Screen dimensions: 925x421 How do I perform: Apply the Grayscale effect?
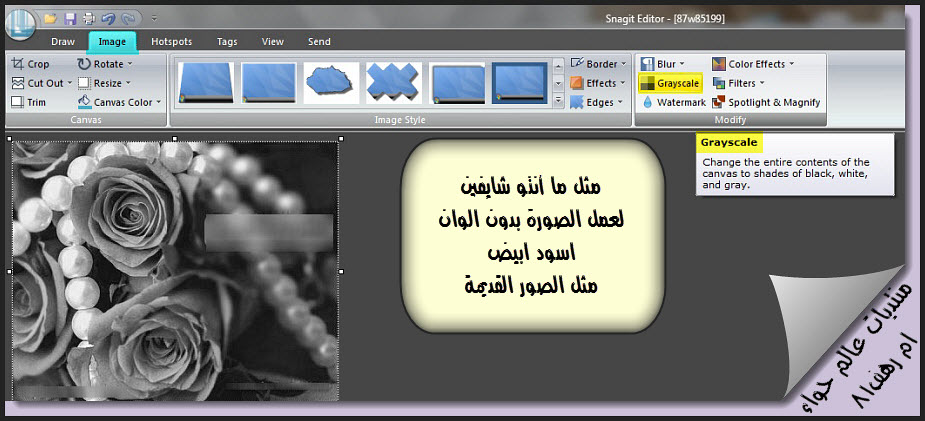click(x=670, y=83)
